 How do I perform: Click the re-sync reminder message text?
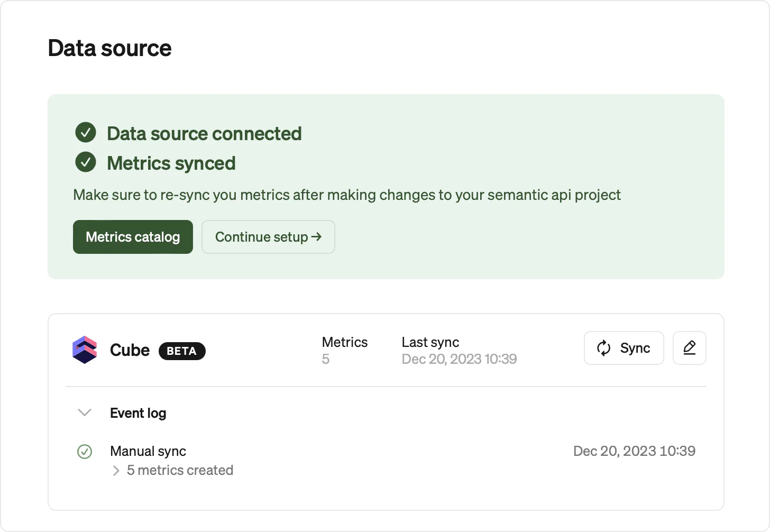coord(347,195)
